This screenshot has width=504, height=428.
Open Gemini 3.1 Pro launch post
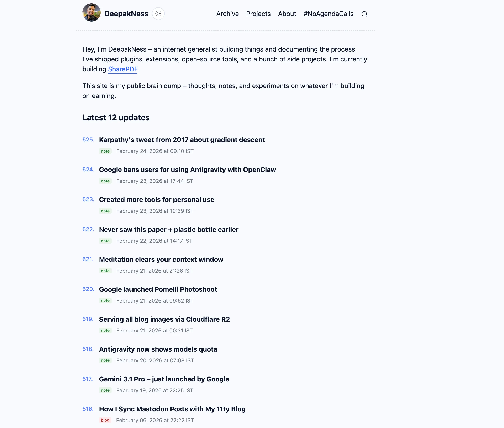[x=164, y=379]
